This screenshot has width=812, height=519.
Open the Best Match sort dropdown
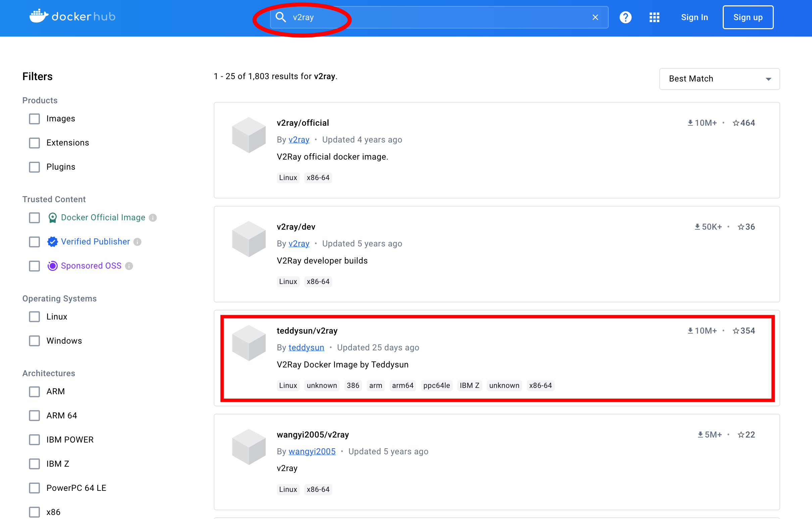click(x=719, y=79)
